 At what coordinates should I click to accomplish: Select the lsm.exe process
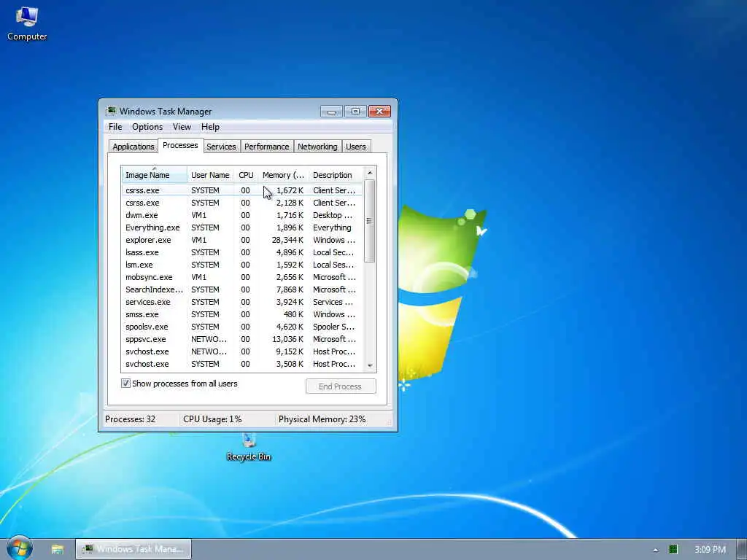242,264
